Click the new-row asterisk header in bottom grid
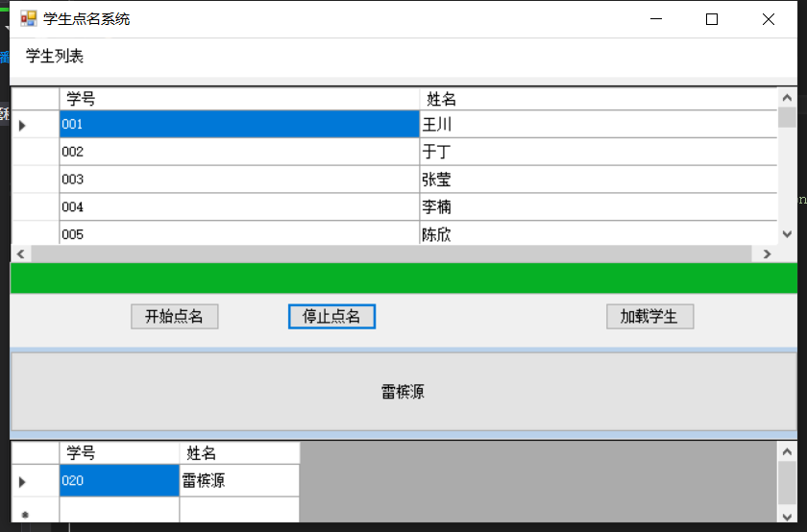 coord(36,510)
